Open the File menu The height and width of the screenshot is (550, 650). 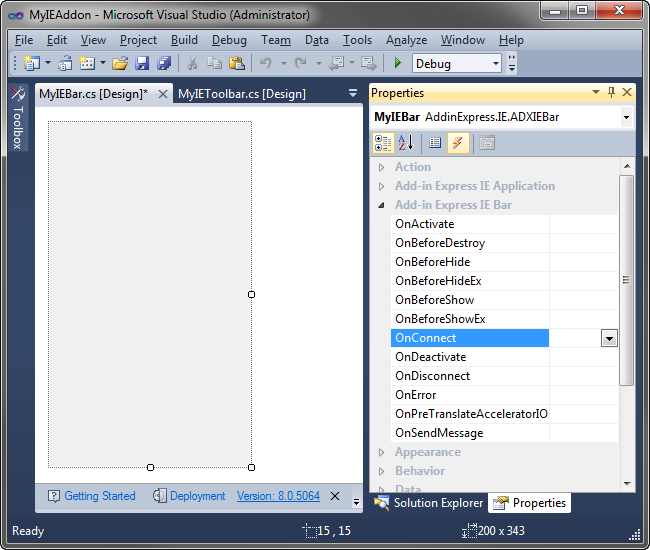pos(24,40)
